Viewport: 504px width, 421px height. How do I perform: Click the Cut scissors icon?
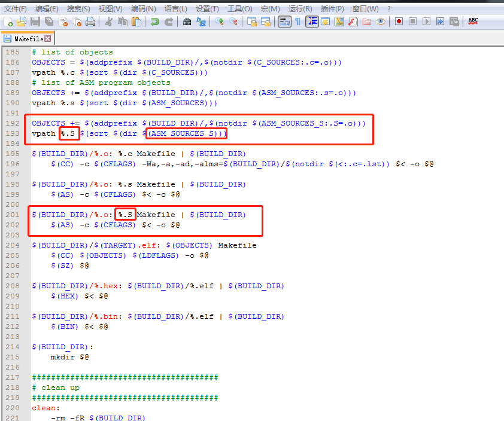109,22
